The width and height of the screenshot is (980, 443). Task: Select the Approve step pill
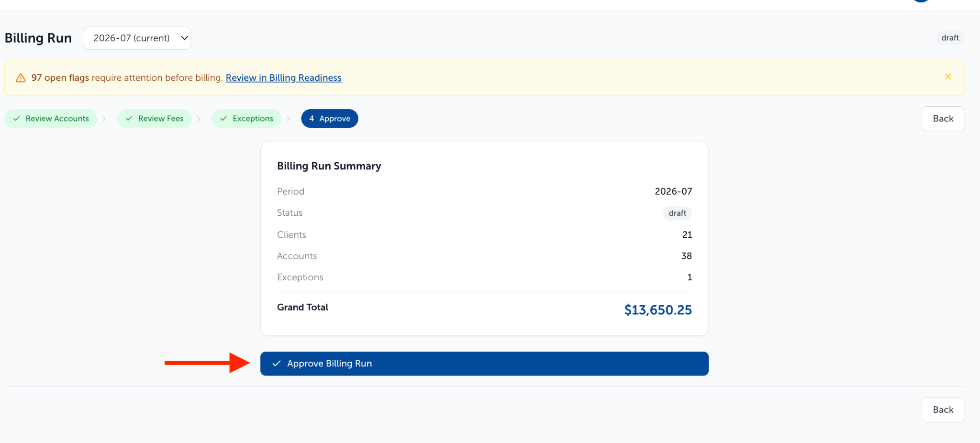pyautogui.click(x=330, y=119)
